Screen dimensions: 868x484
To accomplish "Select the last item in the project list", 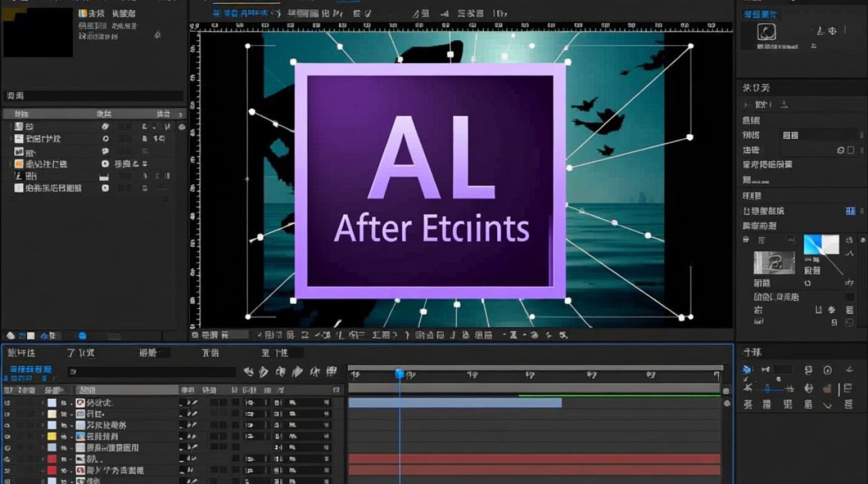I will (94, 188).
